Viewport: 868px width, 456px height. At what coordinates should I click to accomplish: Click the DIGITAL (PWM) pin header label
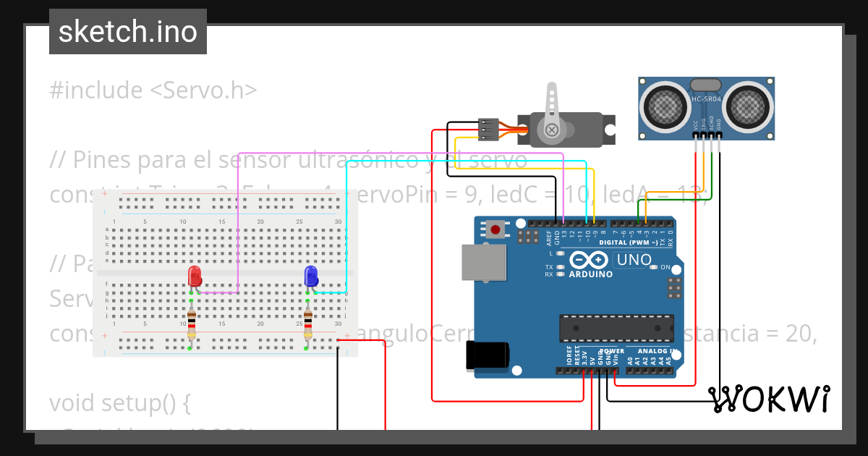tap(629, 242)
